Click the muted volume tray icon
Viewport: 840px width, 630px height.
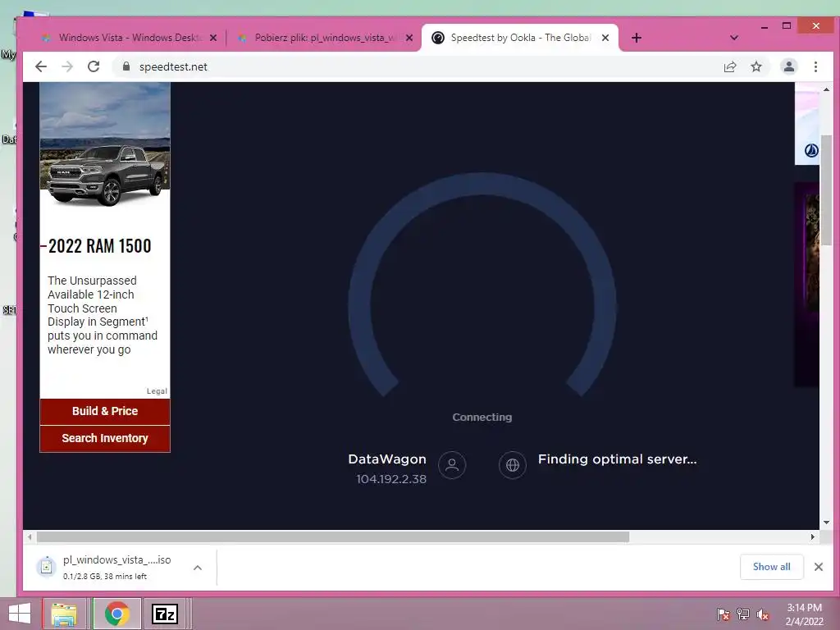(x=763, y=614)
